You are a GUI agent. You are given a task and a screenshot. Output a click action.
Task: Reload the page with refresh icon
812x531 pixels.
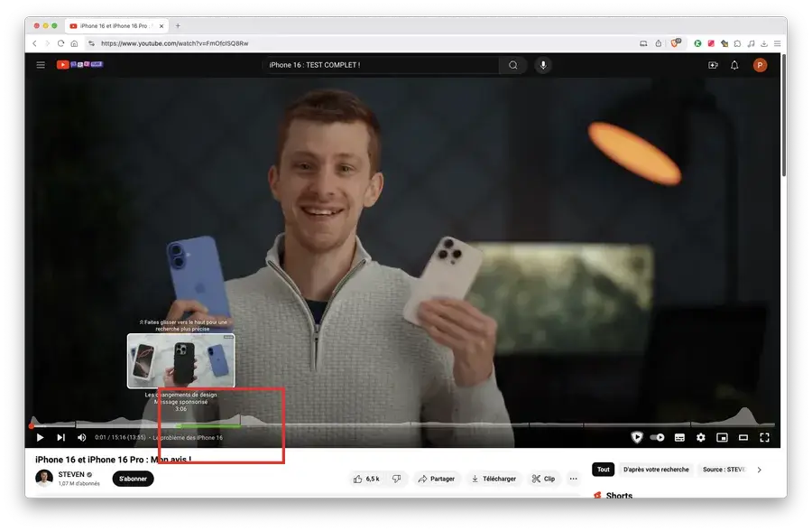click(60, 43)
